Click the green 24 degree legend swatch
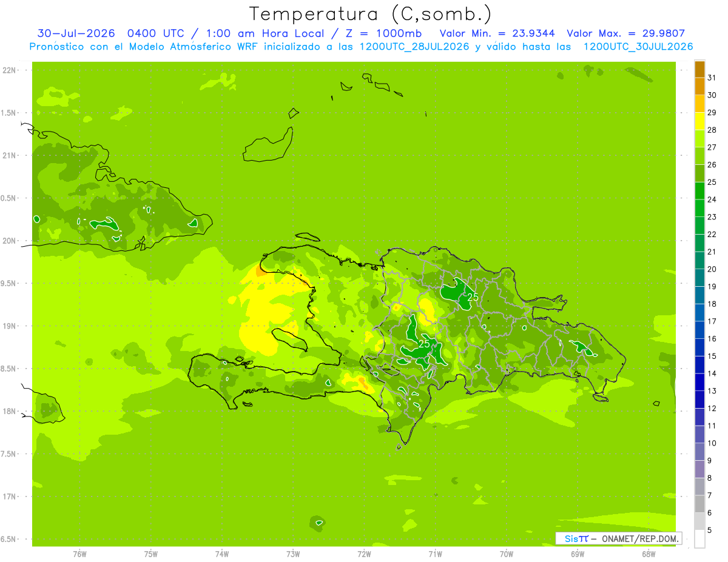Screen dimensions: 728x562 pyautogui.click(x=699, y=191)
